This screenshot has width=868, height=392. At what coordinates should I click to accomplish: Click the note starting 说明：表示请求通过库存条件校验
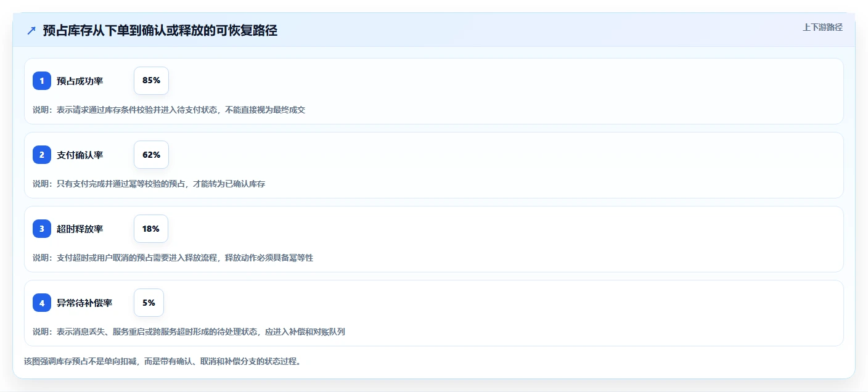click(x=169, y=110)
